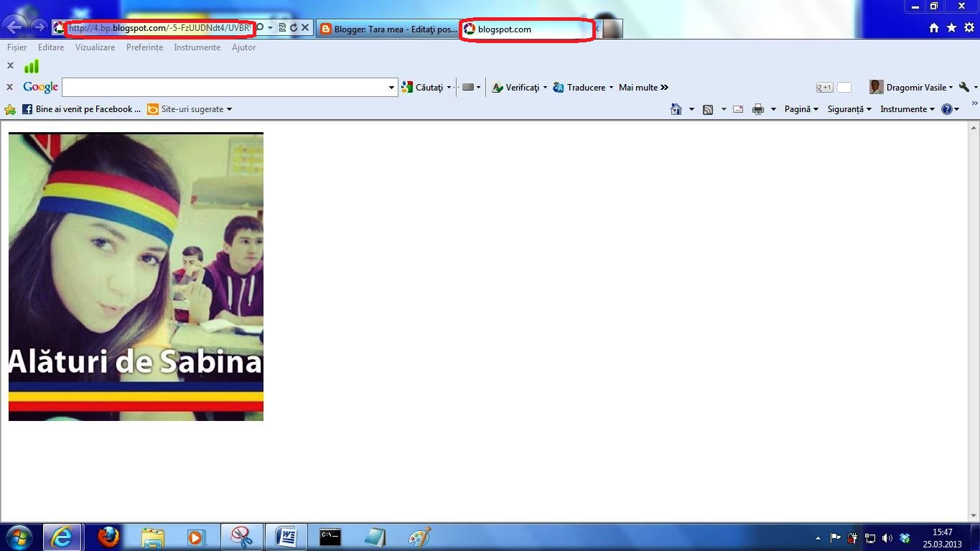Screen dimensions: 980x551
Task: Expand the Traducere dropdown arrow
Action: point(611,88)
